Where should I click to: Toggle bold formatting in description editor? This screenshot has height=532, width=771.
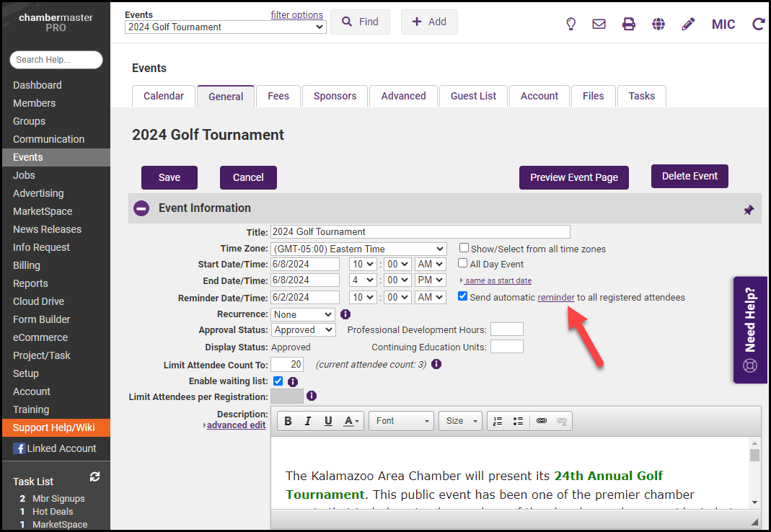(288, 421)
